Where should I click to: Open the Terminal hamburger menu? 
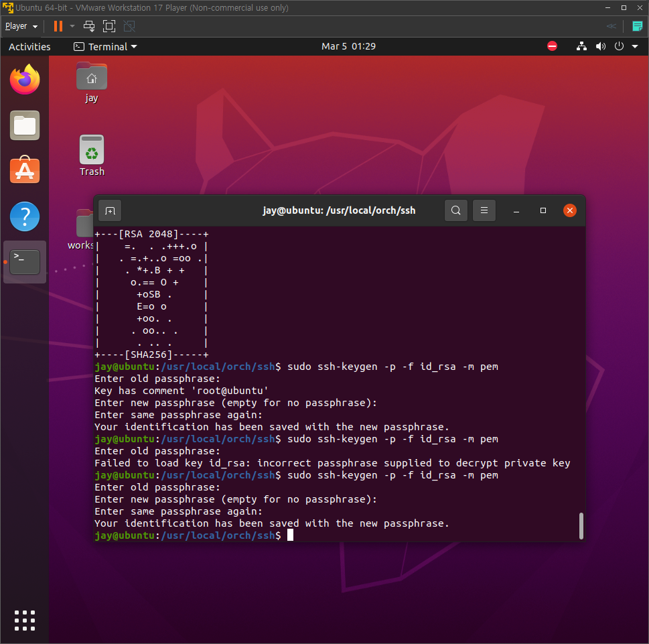click(484, 210)
